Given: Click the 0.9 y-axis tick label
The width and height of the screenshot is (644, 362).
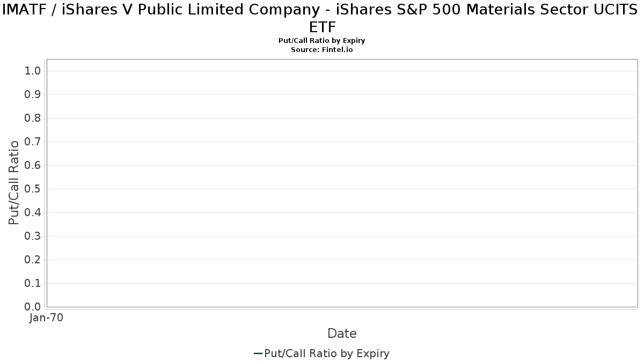Looking at the screenshot, I should click(x=33, y=94).
